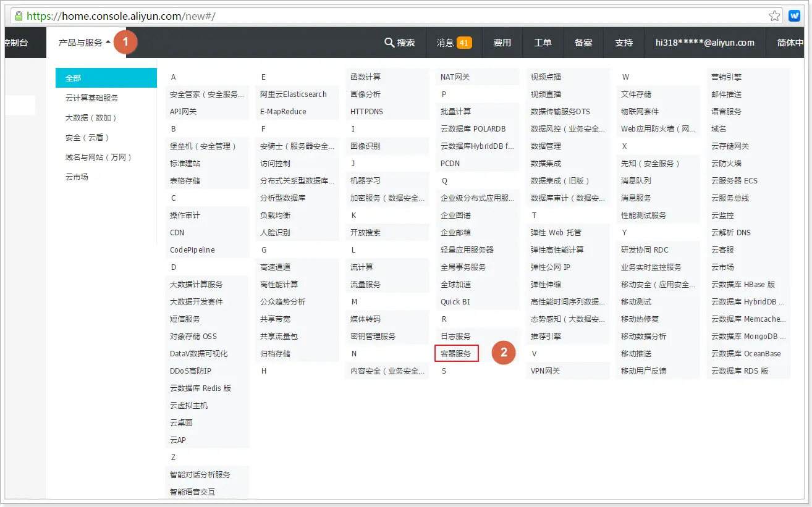812x507 pixels.
Task: Open CodePipeline product link
Action: pos(192,250)
